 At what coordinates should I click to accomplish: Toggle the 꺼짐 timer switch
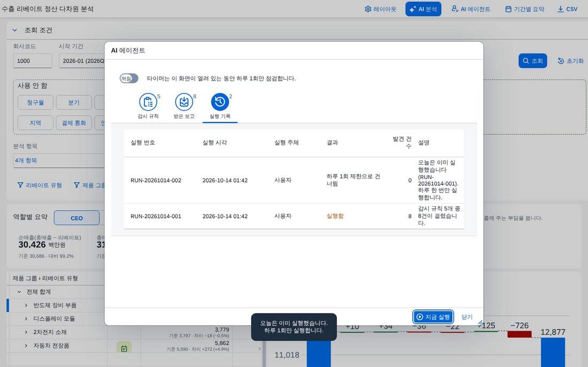(x=129, y=79)
